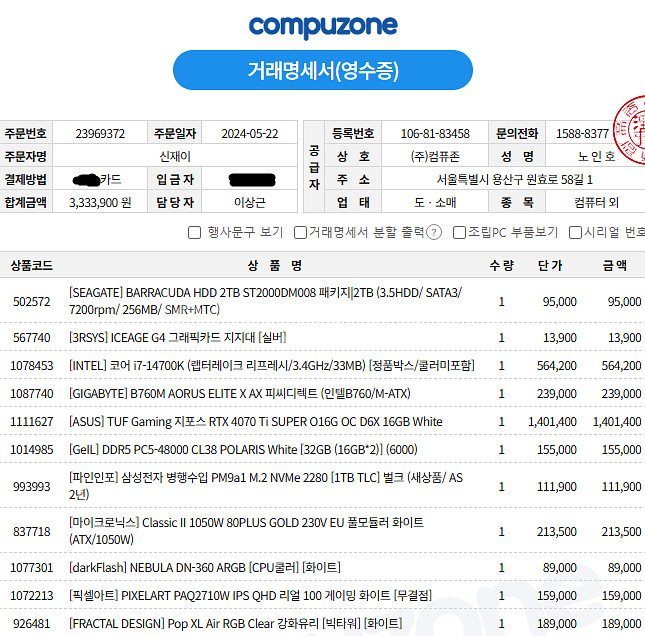Click unit price 13,900 for ICEAGE G4

pos(559,338)
